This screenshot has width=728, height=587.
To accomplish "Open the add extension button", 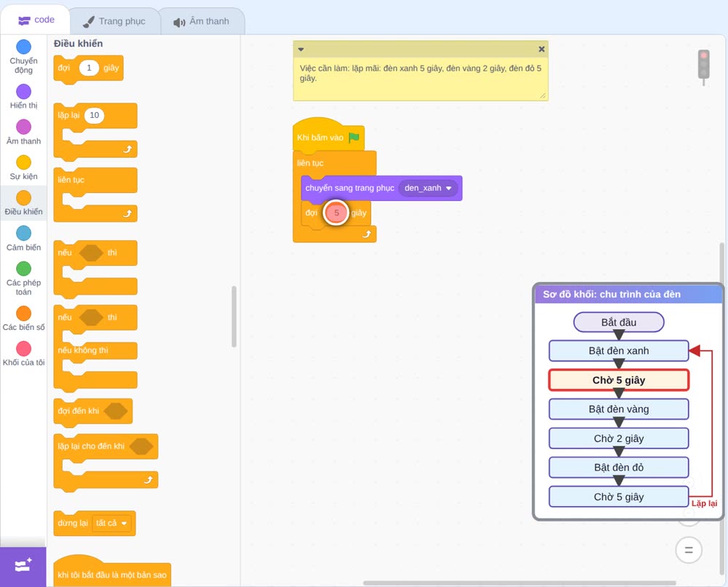I will (23, 566).
